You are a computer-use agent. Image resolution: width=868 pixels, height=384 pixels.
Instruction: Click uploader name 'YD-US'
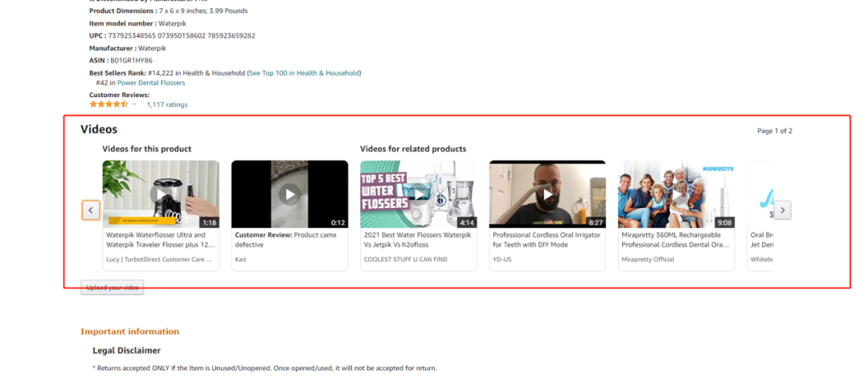point(502,259)
